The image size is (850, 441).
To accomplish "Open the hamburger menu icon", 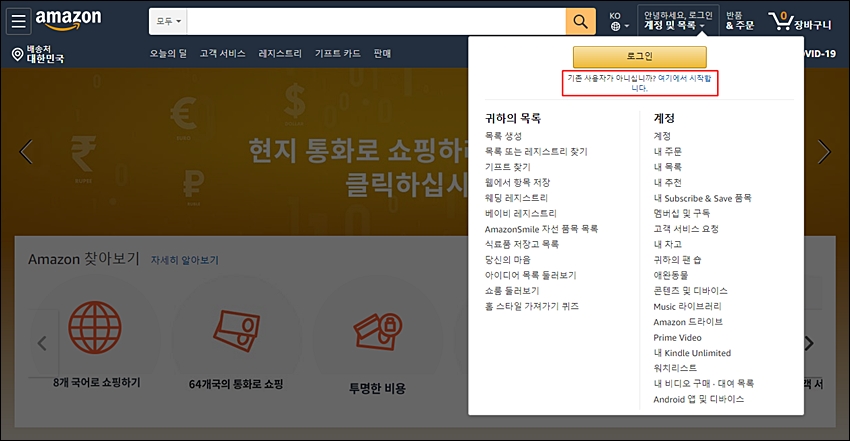I will coord(18,21).
